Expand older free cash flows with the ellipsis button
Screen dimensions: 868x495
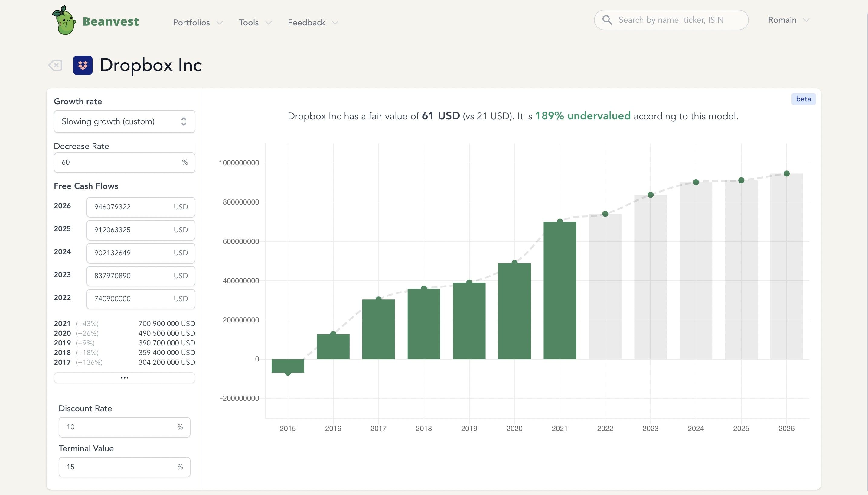click(x=124, y=377)
